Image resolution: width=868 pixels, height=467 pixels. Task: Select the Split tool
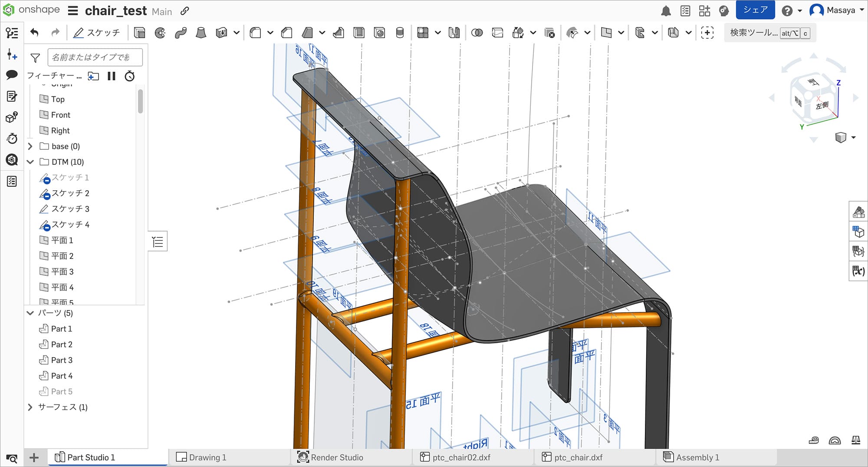pyautogui.click(x=497, y=33)
